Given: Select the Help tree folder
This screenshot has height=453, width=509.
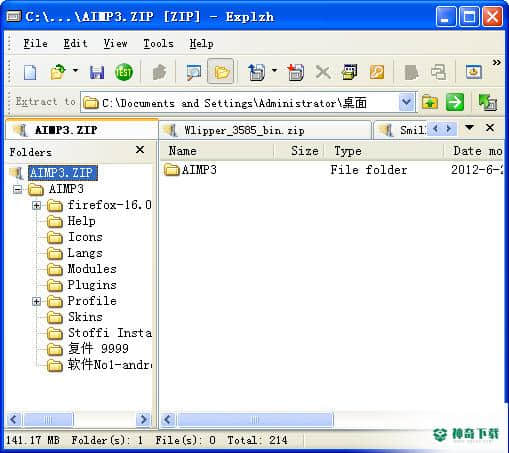Looking at the screenshot, I should pos(81,221).
